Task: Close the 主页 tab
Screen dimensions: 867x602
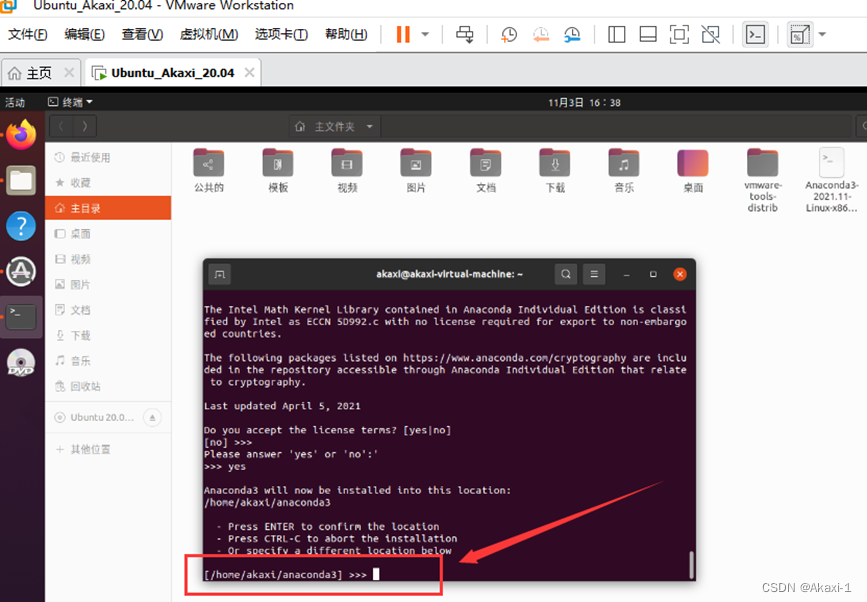Action: coord(69,72)
